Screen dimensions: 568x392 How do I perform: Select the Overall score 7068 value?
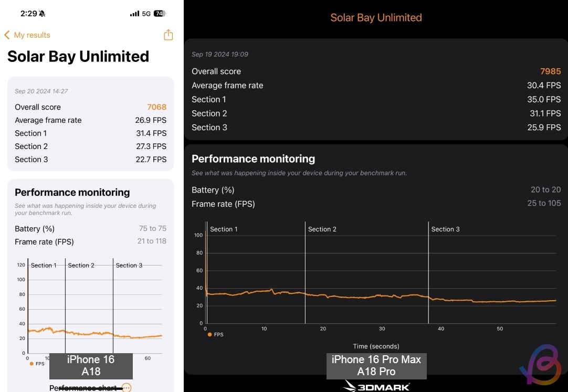(x=156, y=107)
